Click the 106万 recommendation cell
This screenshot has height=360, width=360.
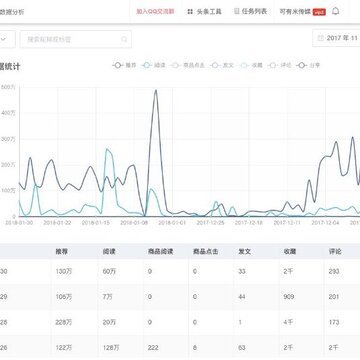tap(64, 297)
